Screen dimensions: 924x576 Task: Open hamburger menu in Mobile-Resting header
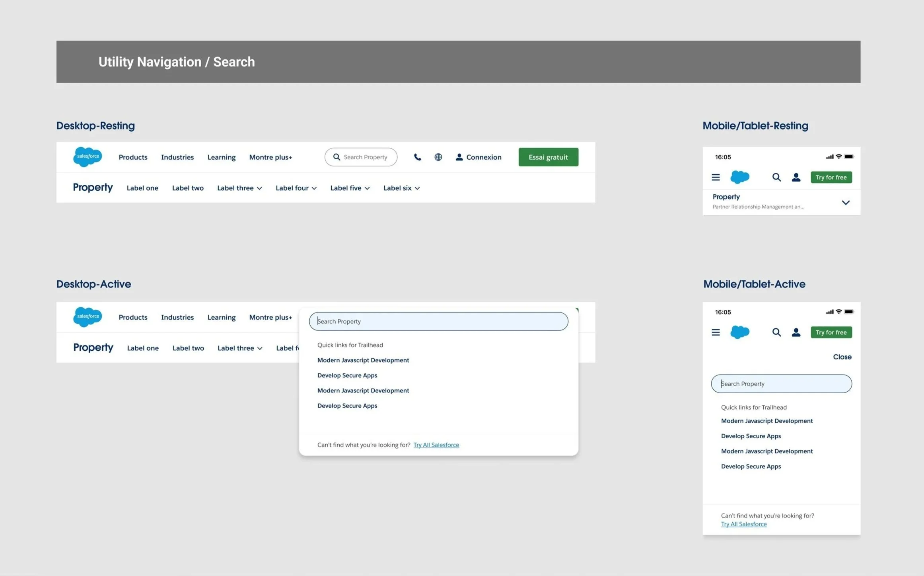(716, 177)
